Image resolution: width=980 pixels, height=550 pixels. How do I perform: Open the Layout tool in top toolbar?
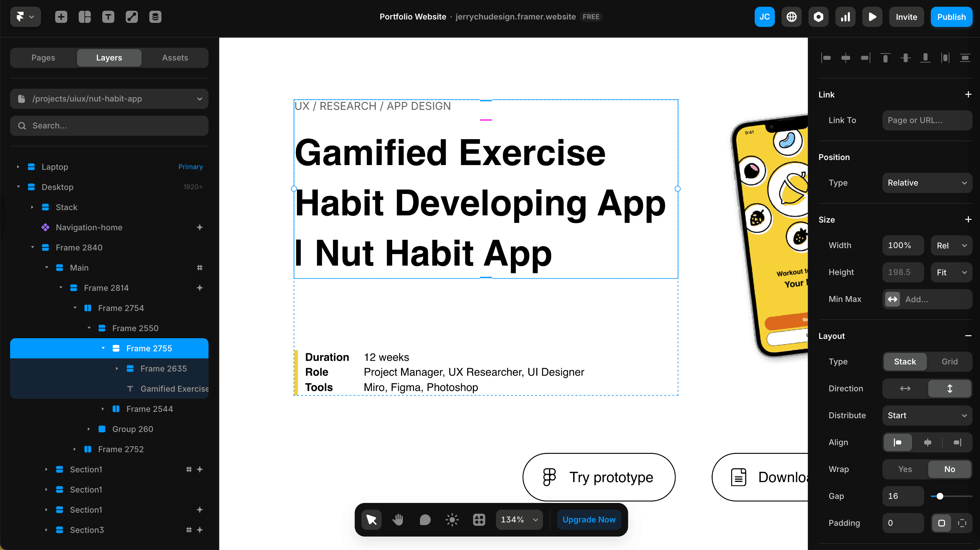84,17
